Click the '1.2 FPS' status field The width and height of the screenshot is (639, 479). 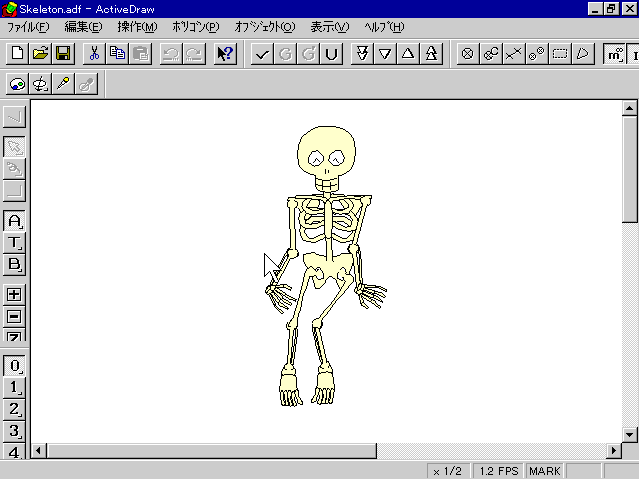pyautogui.click(x=498, y=471)
